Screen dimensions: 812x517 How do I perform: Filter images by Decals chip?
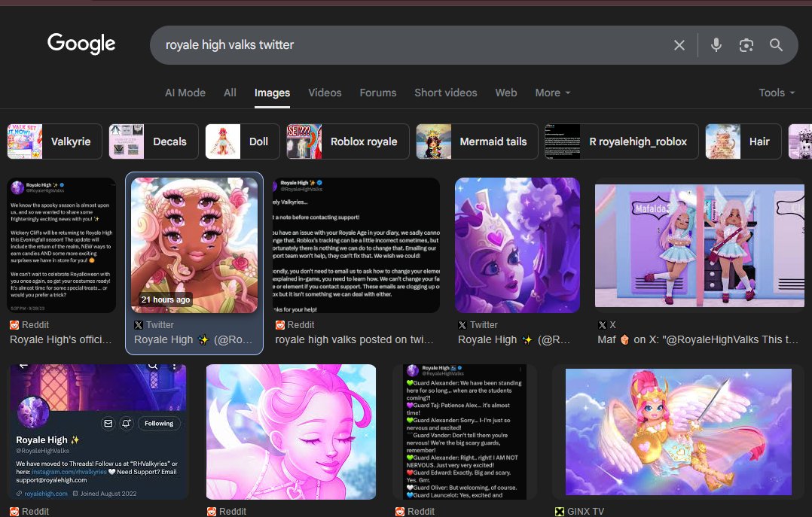coord(154,141)
